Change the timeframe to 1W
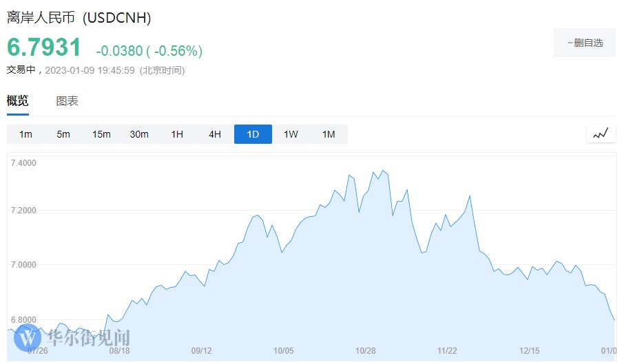622x364 pixels. [291, 134]
